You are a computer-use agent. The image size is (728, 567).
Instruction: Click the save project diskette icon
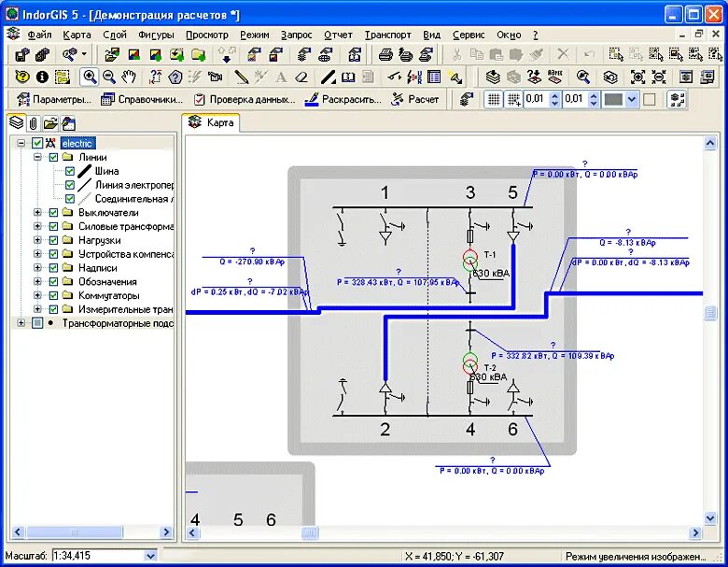point(21,55)
